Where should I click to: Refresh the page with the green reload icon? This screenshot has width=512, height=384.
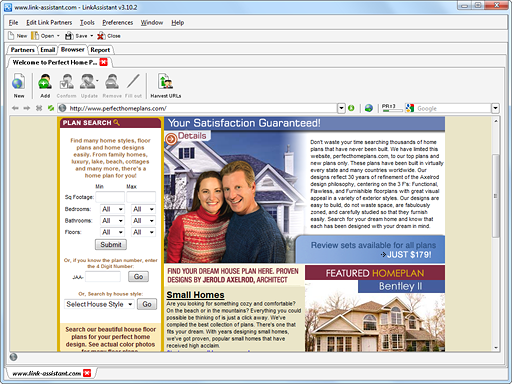51,108
